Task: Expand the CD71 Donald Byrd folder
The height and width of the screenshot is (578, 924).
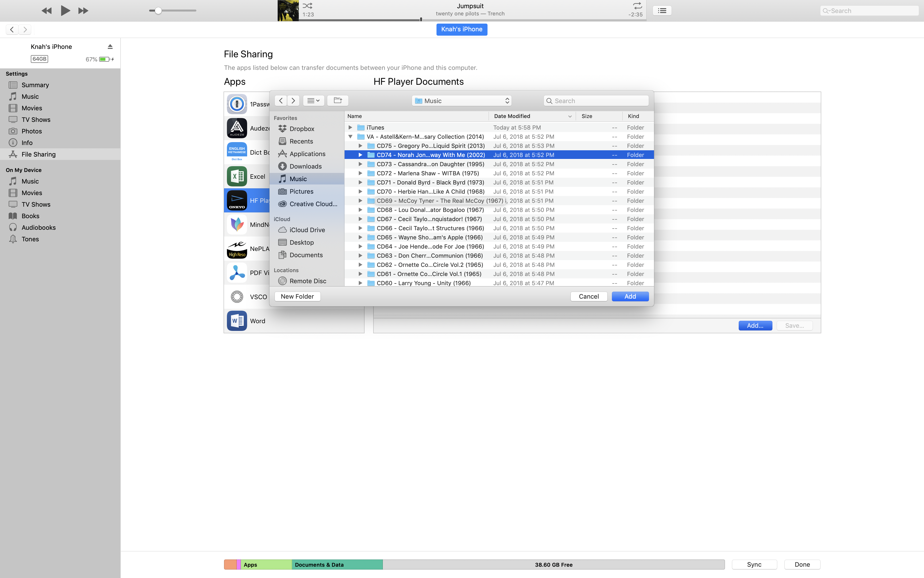Action: point(360,182)
